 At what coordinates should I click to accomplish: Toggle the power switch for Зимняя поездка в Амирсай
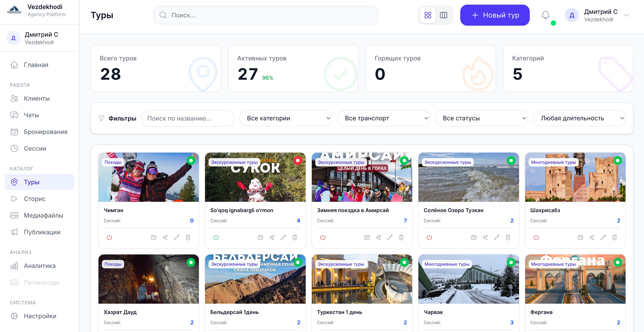(x=323, y=237)
